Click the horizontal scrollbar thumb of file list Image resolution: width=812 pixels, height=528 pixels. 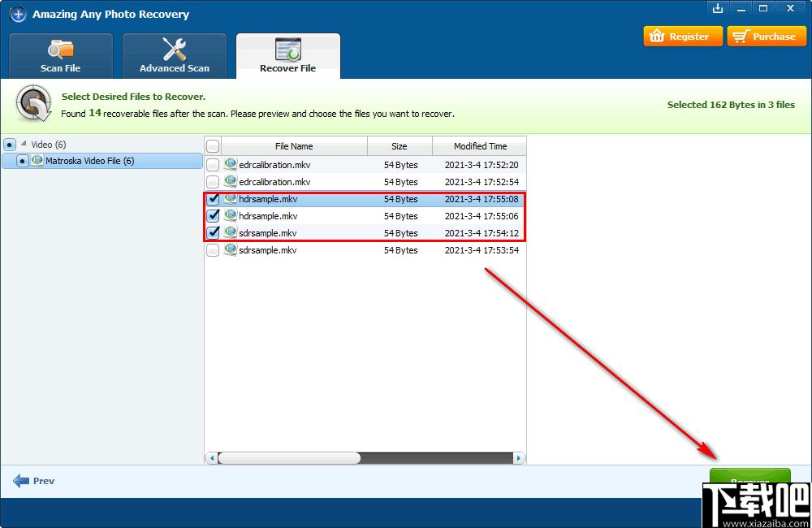pyautogui.click(x=289, y=458)
